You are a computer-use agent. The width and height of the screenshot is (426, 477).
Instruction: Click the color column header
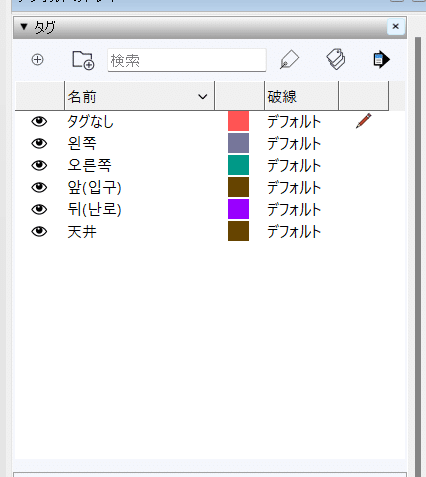pos(240,96)
